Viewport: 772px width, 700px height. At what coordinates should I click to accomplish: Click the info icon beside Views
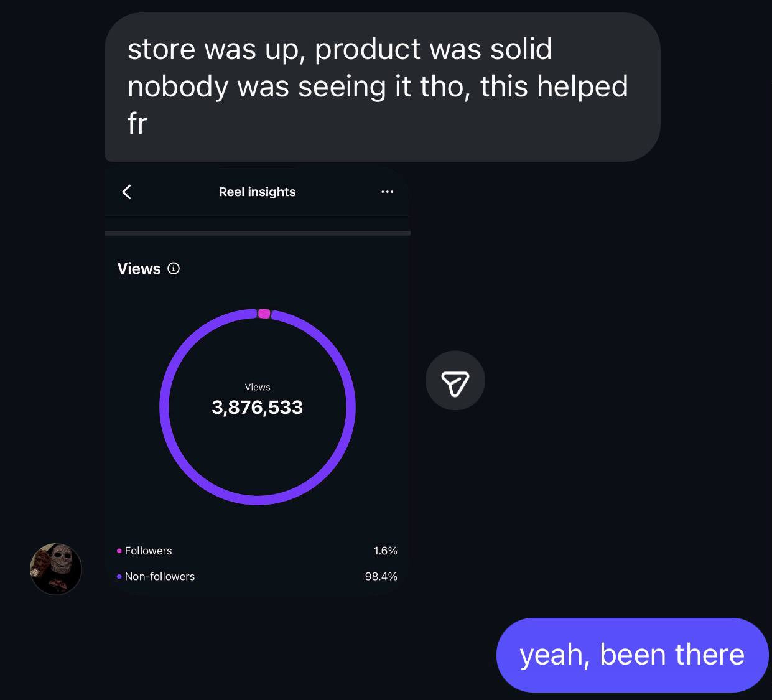point(174,269)
